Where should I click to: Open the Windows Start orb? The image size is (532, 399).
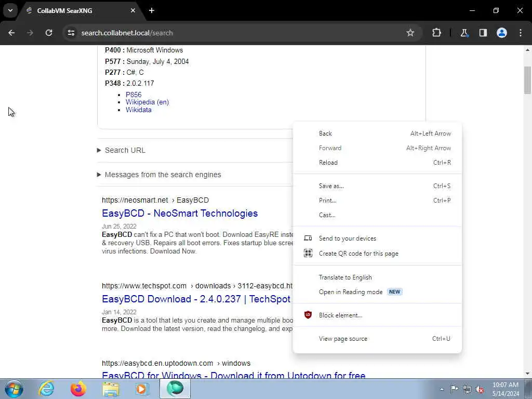pyautogui.click(x=14, y=389)
